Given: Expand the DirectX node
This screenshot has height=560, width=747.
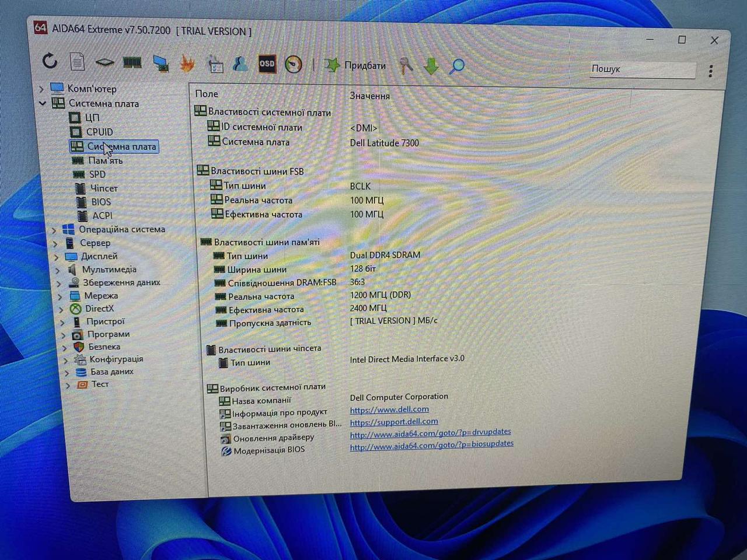Looking at the screenshot, I should pos(61,309).
